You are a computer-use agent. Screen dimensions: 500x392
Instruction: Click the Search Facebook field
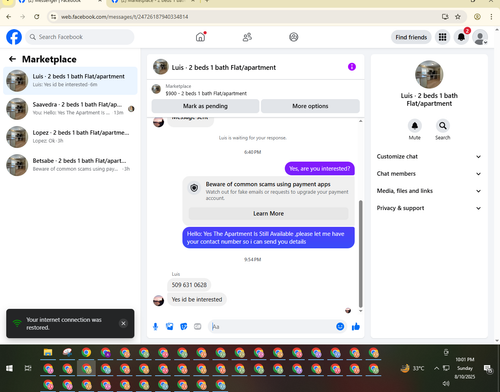click(x=80, y=37)
